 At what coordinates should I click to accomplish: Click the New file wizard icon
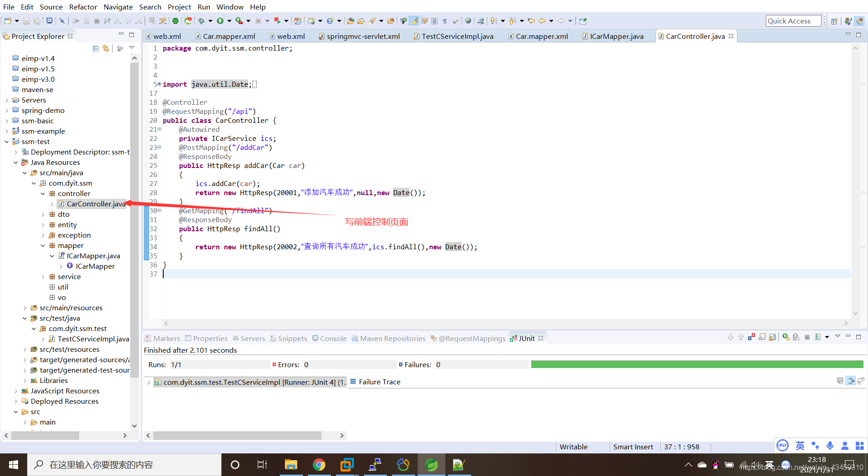point(8,21)
